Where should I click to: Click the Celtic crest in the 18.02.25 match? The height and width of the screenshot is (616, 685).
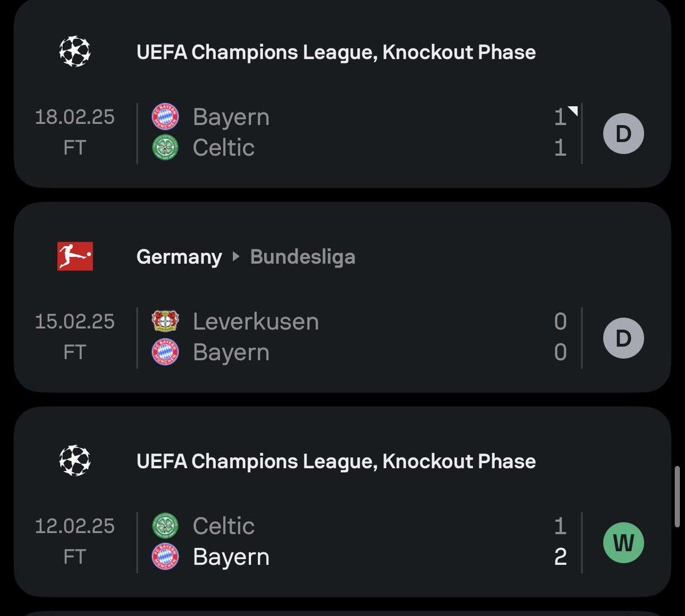click(x=165, y=147)
